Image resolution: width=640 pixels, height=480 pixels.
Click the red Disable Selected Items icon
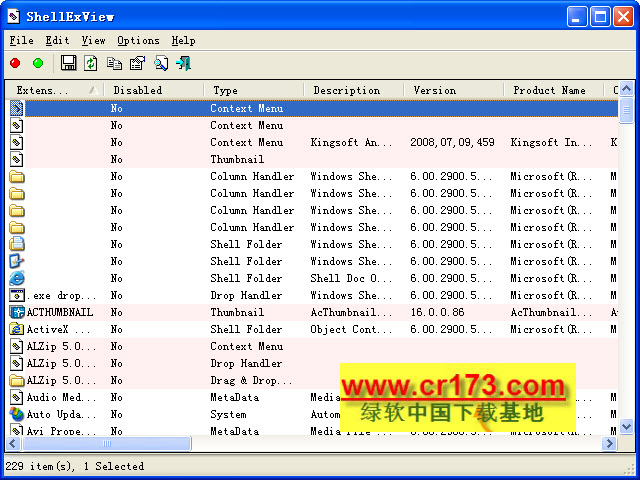coord(15,63)
